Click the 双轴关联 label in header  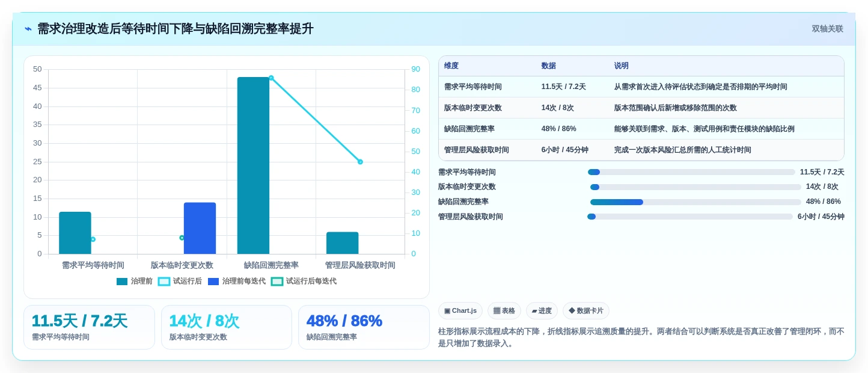(827, 29)
